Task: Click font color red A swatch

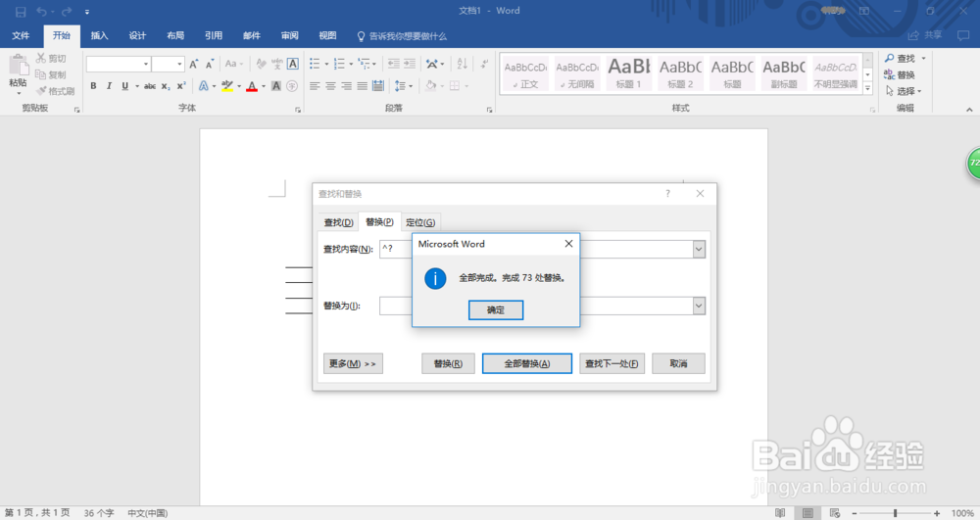Action: coord(252,86)
